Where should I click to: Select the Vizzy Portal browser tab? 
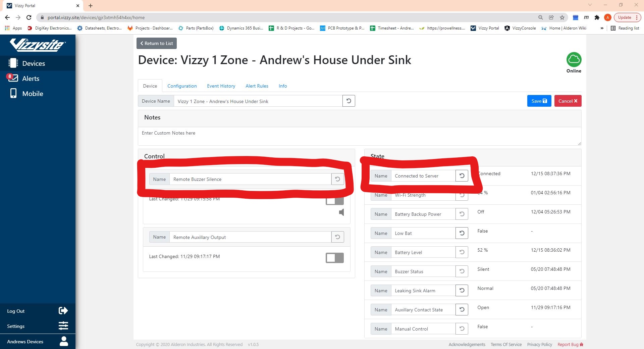pos(42,6)
